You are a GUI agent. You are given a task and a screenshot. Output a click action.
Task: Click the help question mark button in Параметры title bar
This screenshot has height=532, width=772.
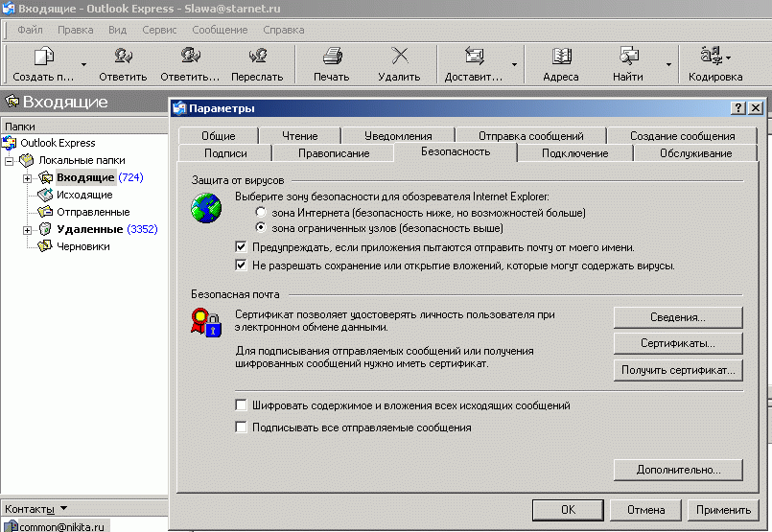coord(738,108)
